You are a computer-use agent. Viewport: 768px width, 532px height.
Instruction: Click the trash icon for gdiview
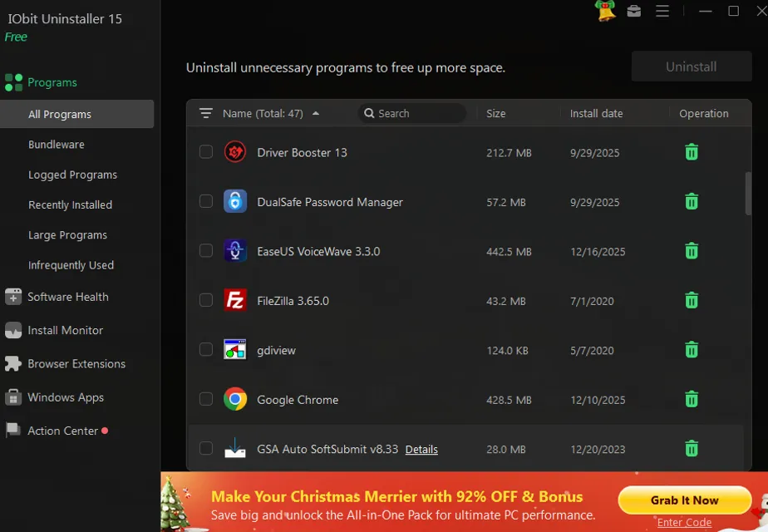tap(691, 350)
